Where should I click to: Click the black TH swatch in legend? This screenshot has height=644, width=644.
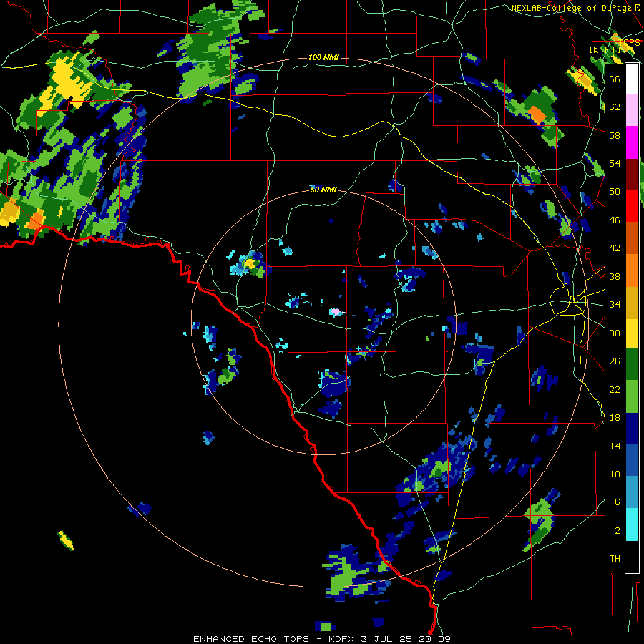pyautogui.click(x=632, y=557)
